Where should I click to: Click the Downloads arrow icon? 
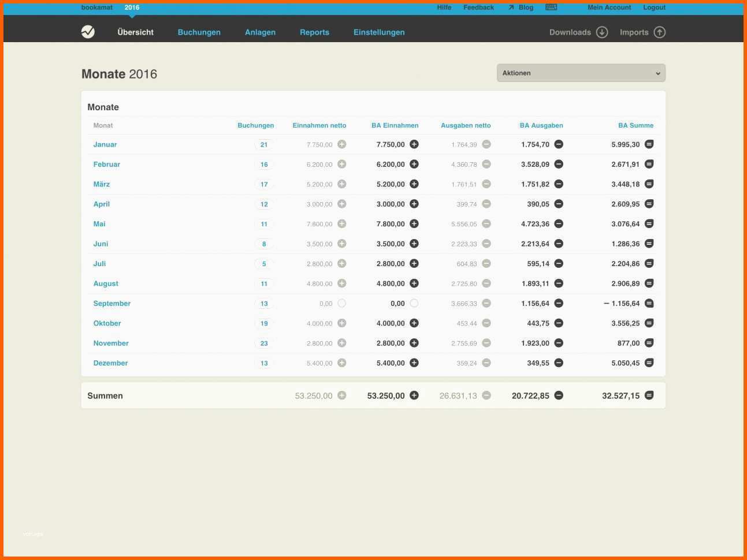(x=601, y=32)
